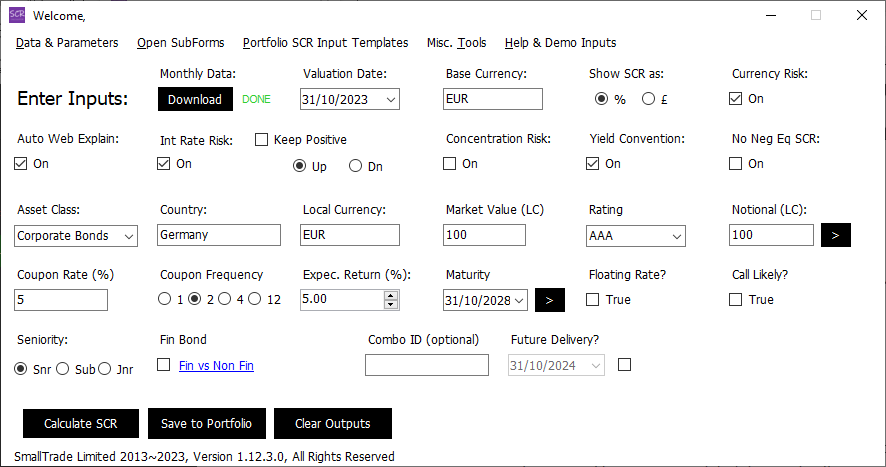Select the £ SCR display option
Image resolution: width=886 pixels, height=467 pixels.
point(648,99)
